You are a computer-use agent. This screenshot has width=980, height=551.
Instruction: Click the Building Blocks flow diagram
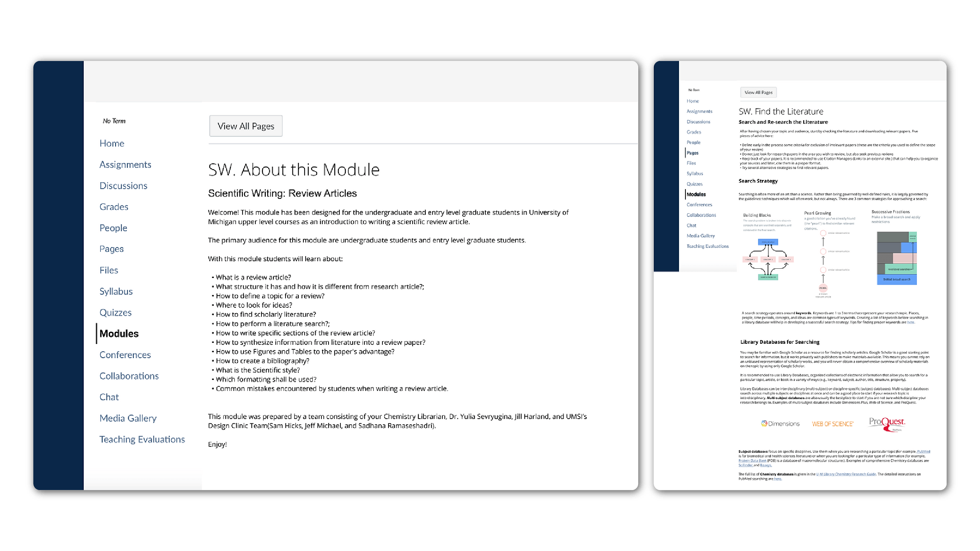click(x=768, y=260)
